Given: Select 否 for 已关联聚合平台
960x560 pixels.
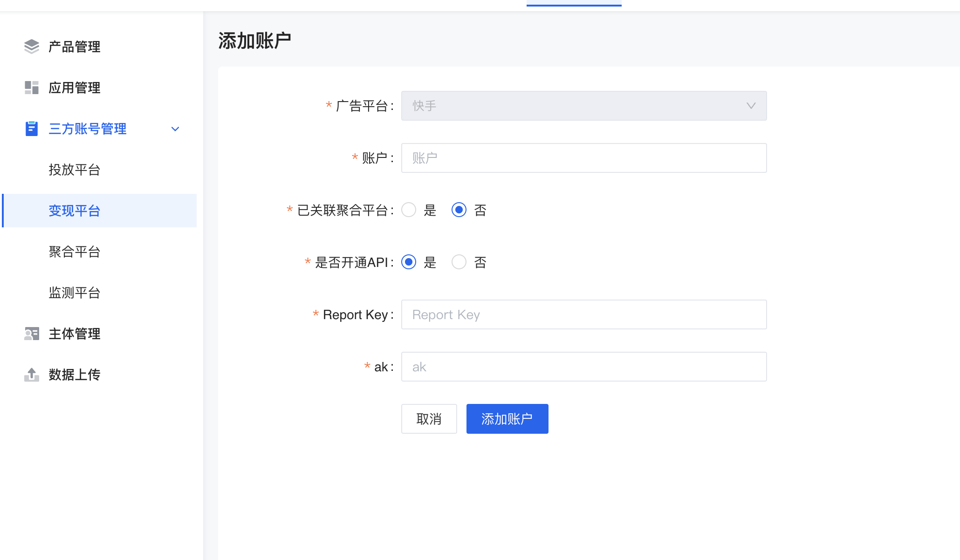Looking at the screenshot, I should click(459, 210).
